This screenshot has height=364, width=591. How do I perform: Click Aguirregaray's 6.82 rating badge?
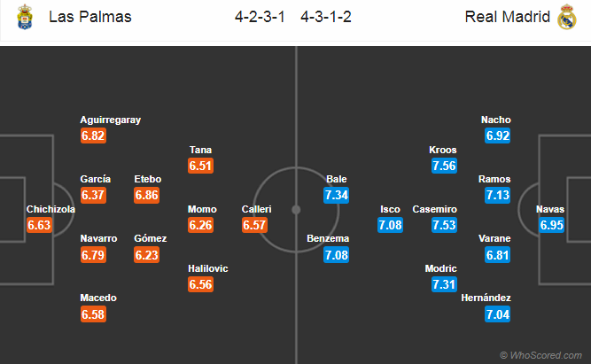coord(93,136)
